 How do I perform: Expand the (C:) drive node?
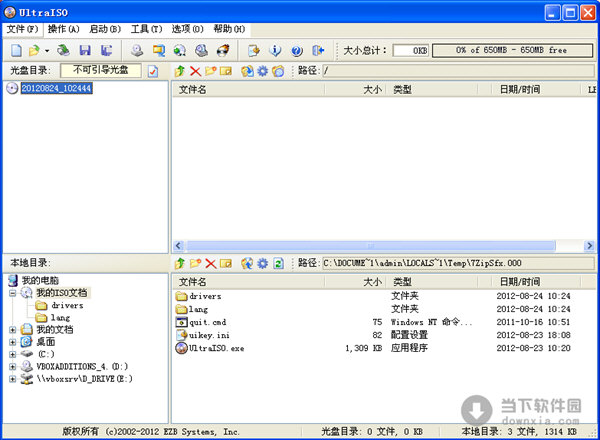(x=13, y=354)
